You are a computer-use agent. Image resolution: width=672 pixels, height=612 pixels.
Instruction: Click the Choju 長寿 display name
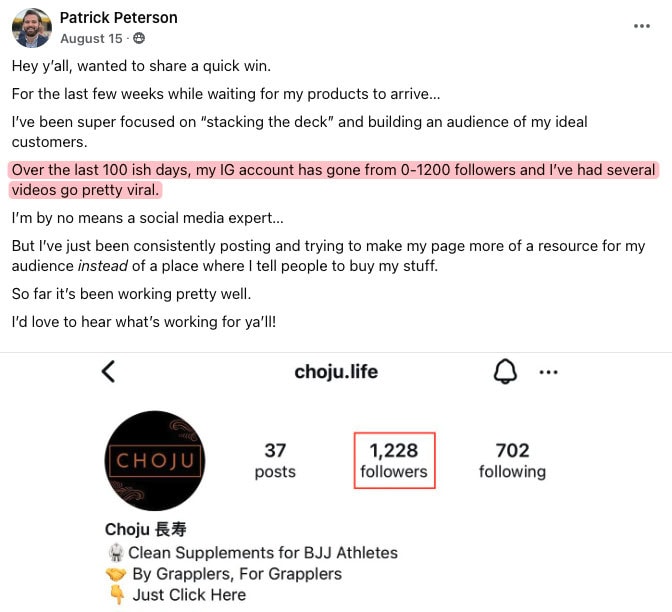(x=146, y=529)
